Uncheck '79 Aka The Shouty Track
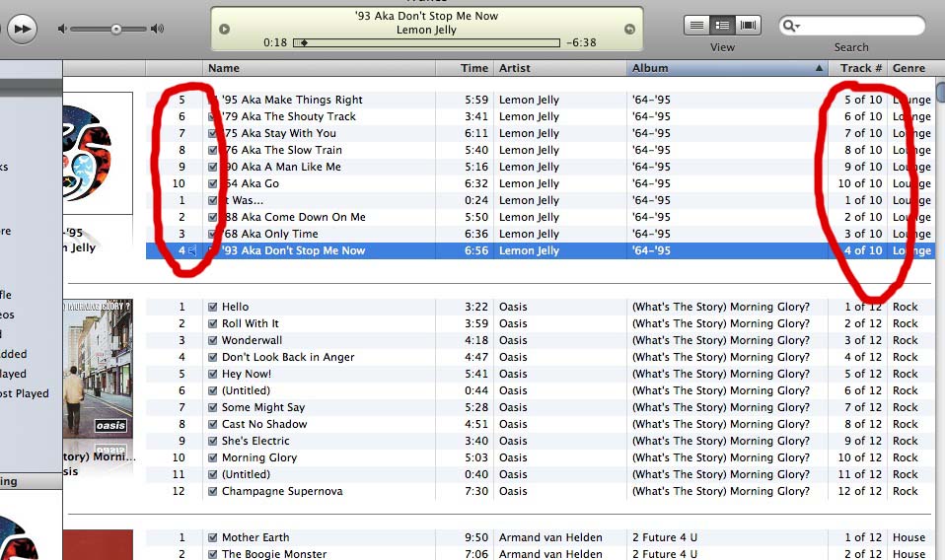Screen dimensions: 945x560 point(213,116)
